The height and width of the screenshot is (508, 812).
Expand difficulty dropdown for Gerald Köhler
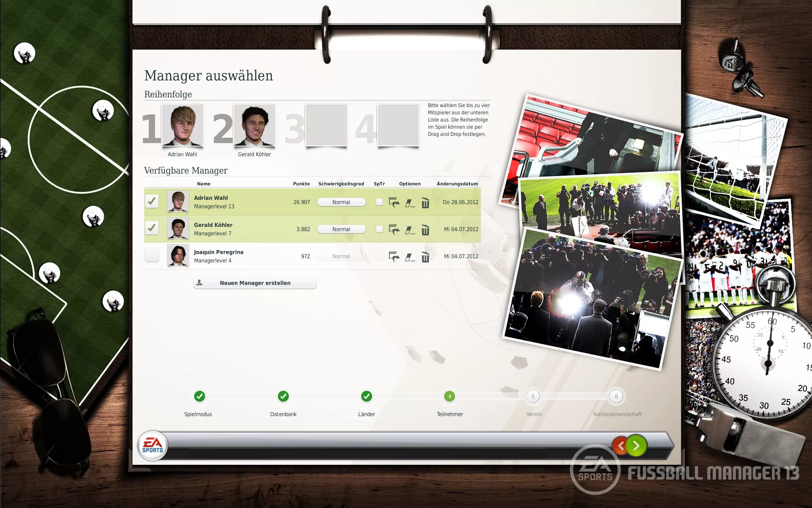click(341, 229)
